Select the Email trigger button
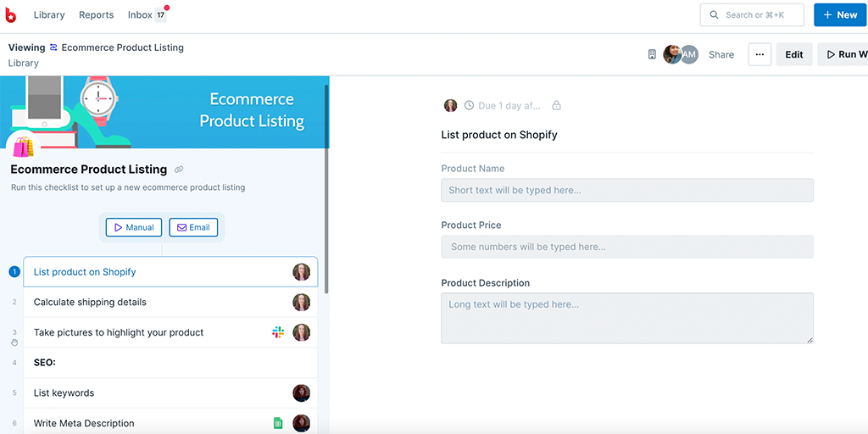868x434 pixels. coord(193,227)
